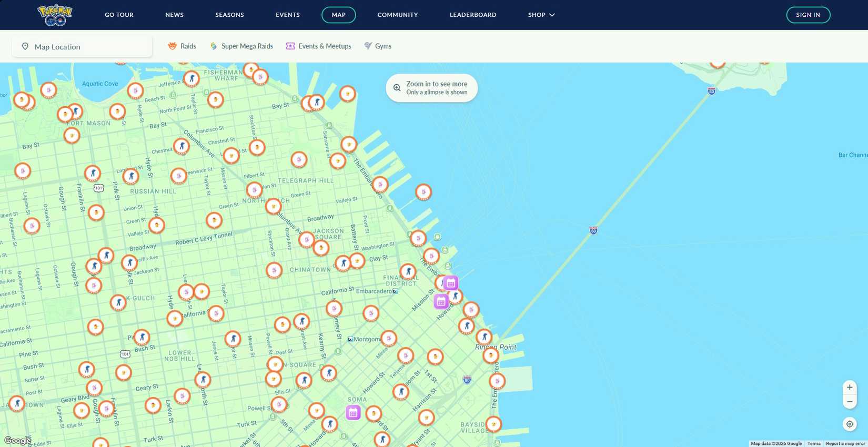The image size is (868, 447).
Task: Select pink raid marker right of Powell St label
Action: (279, 404)
